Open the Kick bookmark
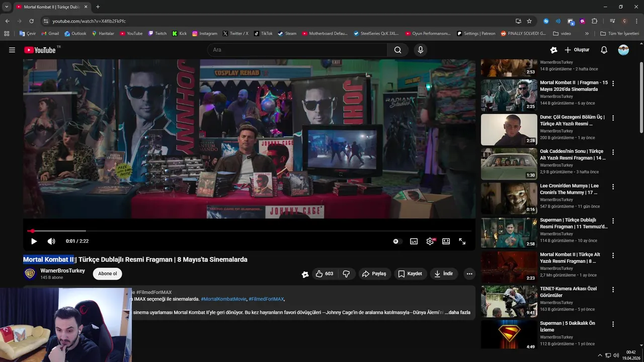 (x=180, y=34)
